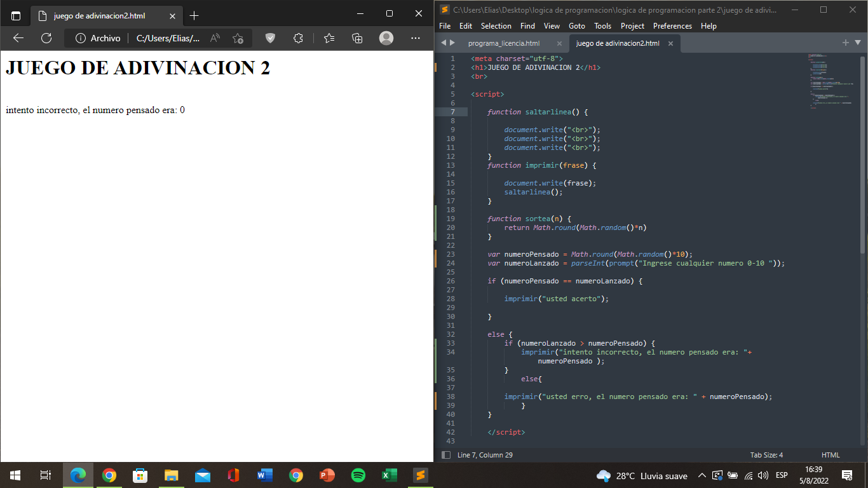Open Task View on the taskbar
The width and height of the screenshot is (868, 488).
click(46, 475)
